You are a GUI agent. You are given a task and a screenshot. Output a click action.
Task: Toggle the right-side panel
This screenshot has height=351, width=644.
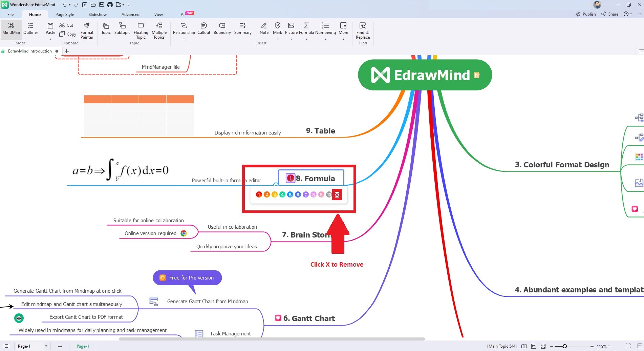tap(641, 51)
